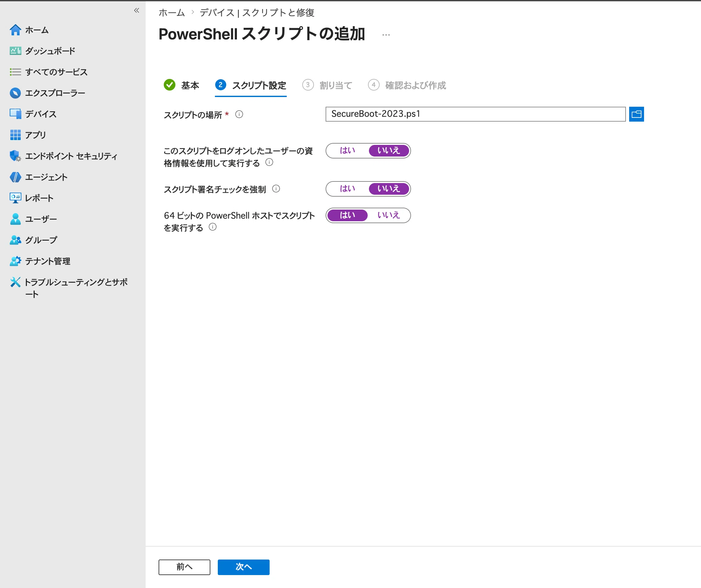Open 確認および作成 step tab
The height and width of the screenshot is (588, 701).
click(407, 85)
